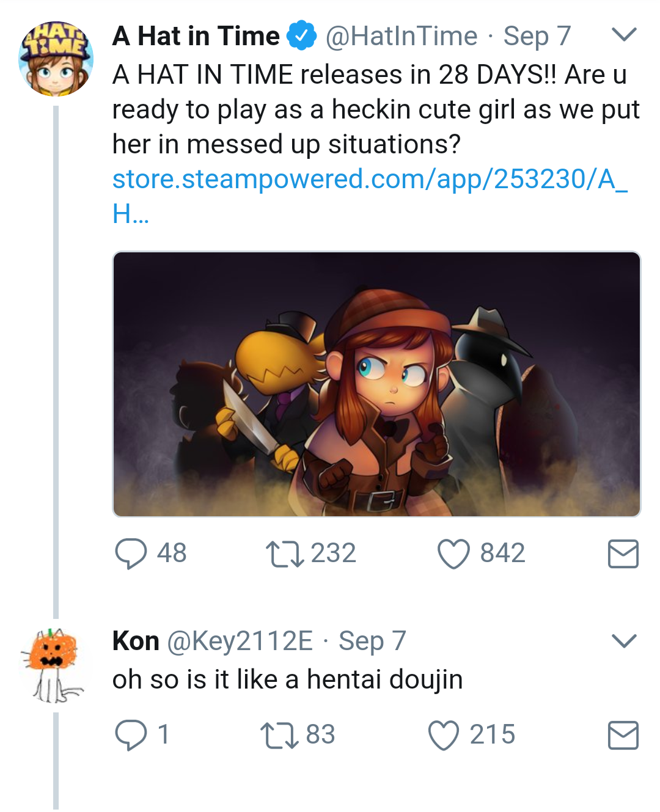Retweet Kon's hentai doujin reply
660x812 pixels.
point(279,734)
